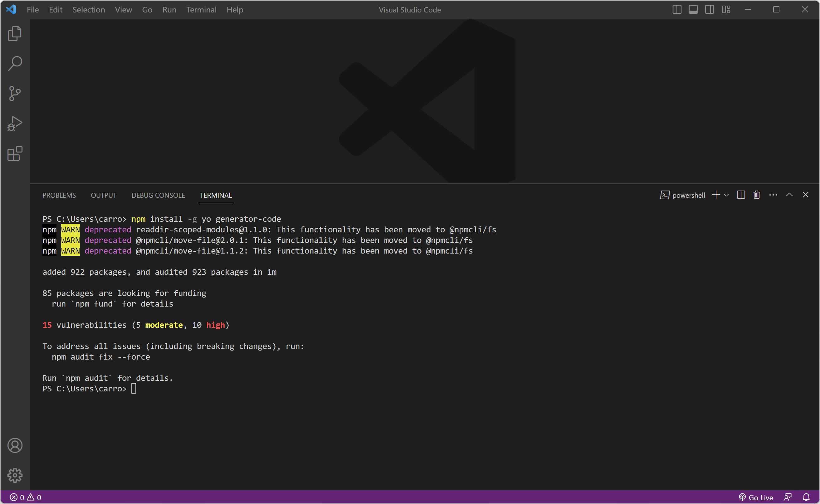Open the Search view icon
The width and height of the screenshot is (820, 504).
click(x=15, y=63)
